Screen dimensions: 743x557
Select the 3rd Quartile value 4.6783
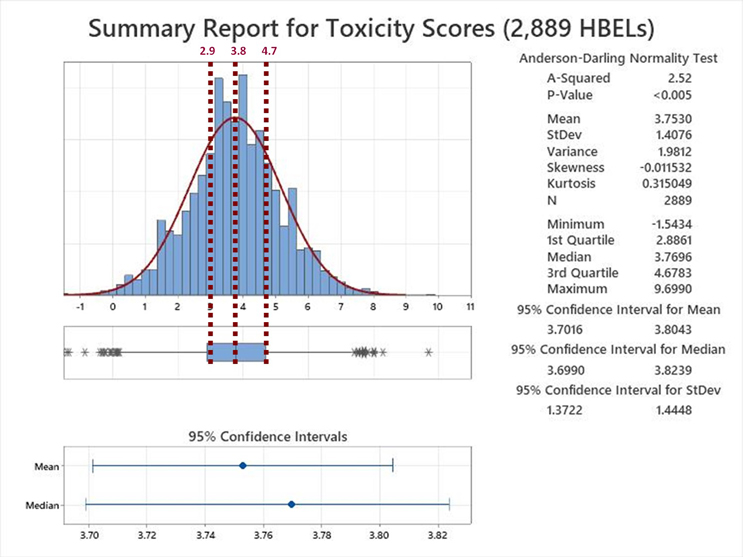point(673,273)
